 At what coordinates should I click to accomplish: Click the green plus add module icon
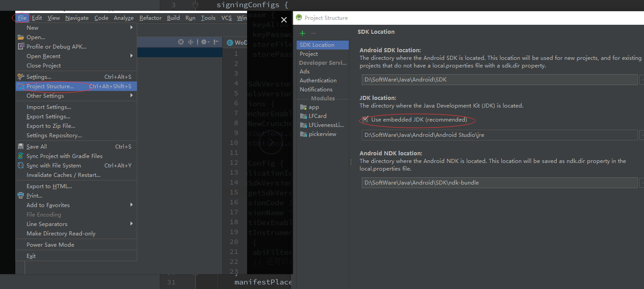pyautogui.click(x=302, y=33)
